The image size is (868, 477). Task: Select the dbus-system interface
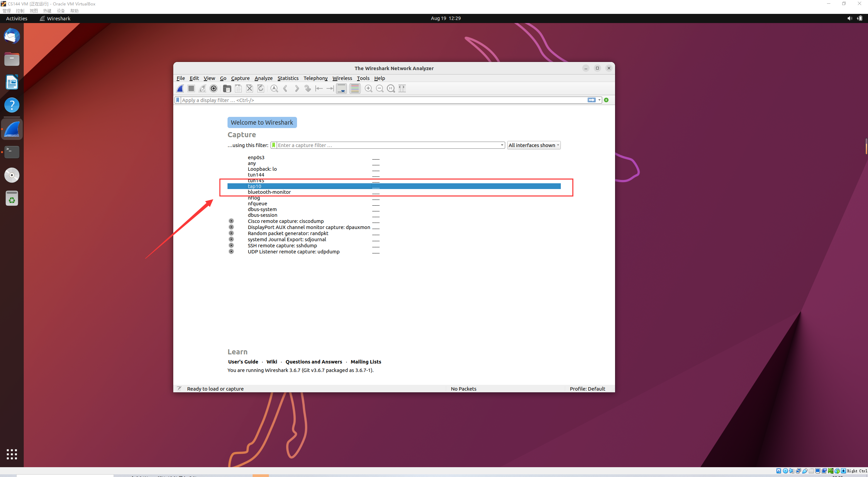click(x=394, y=209)
